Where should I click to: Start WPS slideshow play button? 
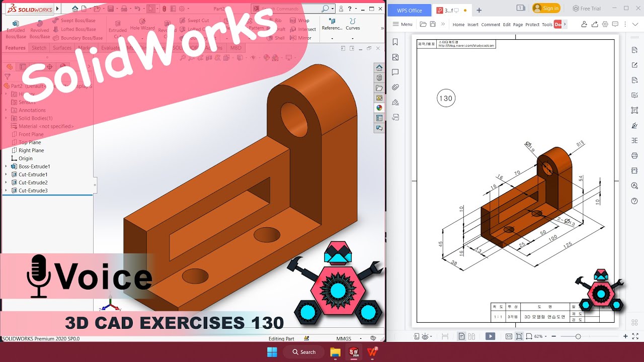click(490, 336)
